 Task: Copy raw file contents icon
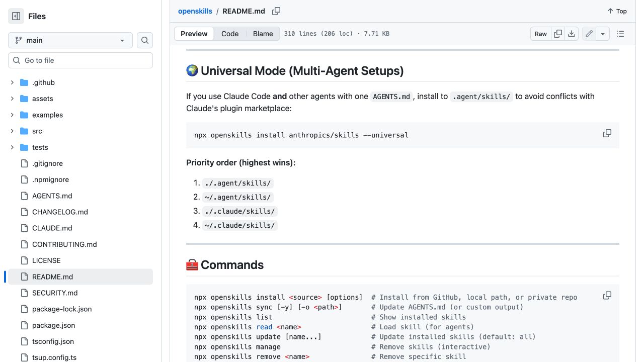click(558, 34)
